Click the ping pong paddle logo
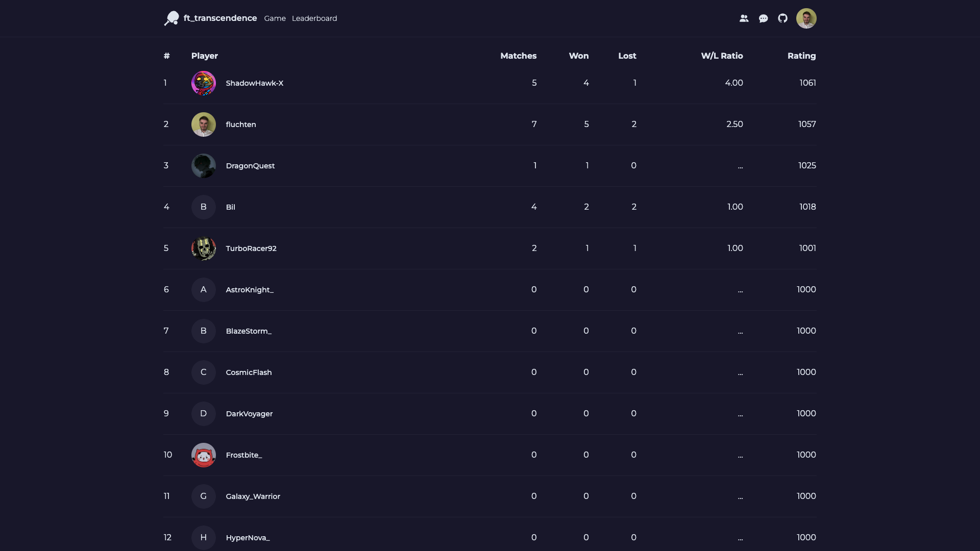980x551 pixels. pos(171,18)
